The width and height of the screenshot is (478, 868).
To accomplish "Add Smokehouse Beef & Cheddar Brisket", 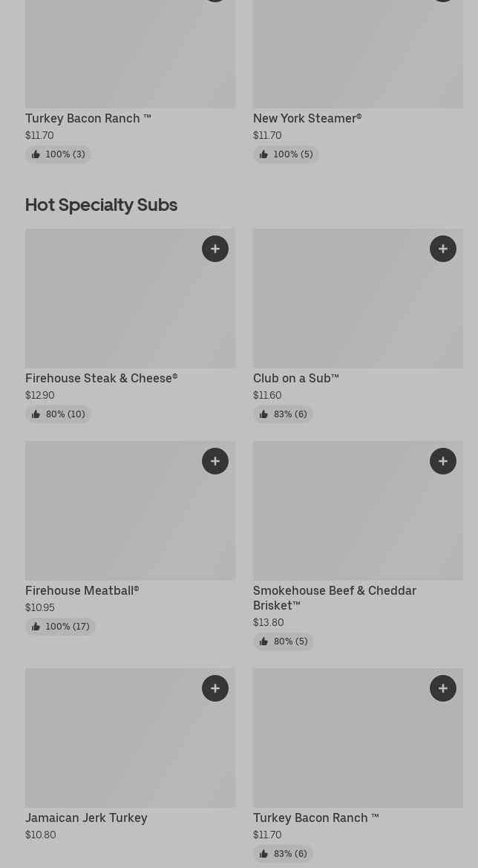I will [x=443, y=461].
